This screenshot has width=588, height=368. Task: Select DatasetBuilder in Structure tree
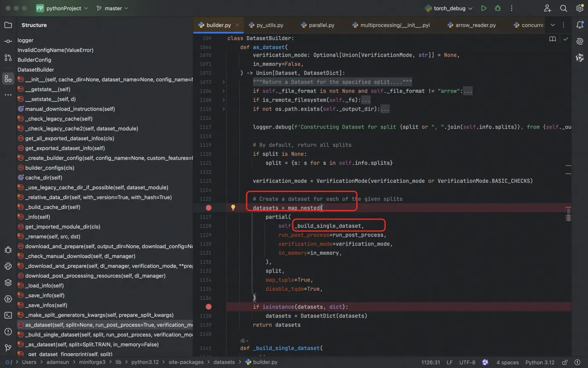[36, 70]
